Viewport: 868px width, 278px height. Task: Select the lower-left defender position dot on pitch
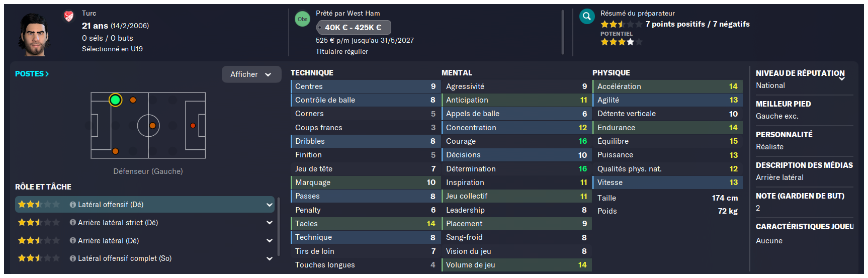tap(115, 151)
